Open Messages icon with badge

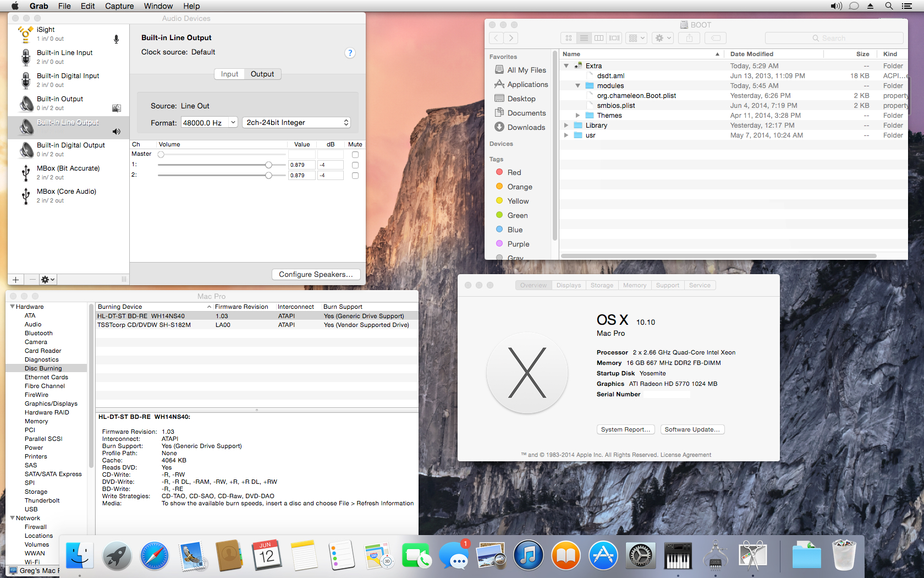(x=454, y=555)
